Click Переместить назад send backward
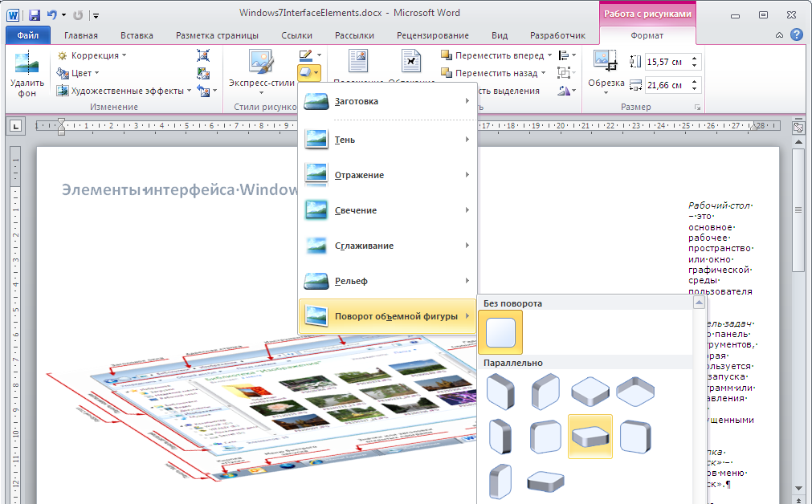This screenshot has height=504, width=812. [489, 73]
